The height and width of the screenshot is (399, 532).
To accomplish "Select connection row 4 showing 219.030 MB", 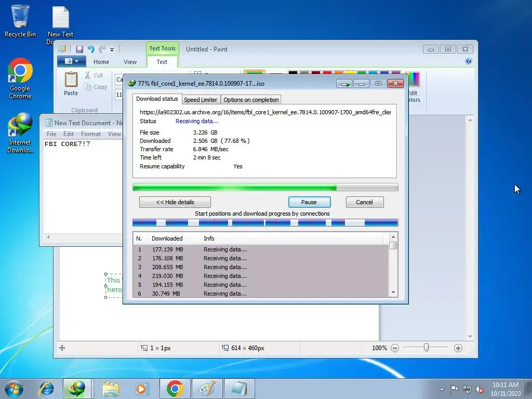I will [261, 276].
